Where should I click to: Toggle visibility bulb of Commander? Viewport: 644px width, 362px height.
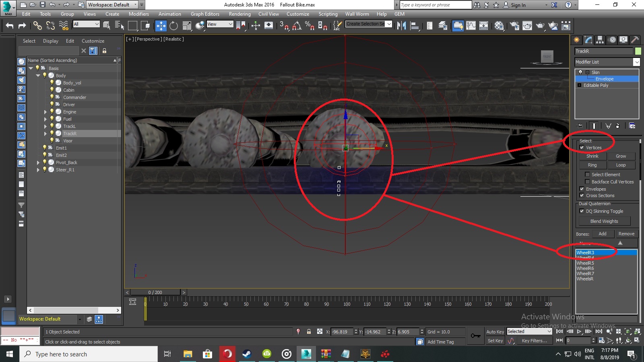pyautogui.click(x=52, y=97)
